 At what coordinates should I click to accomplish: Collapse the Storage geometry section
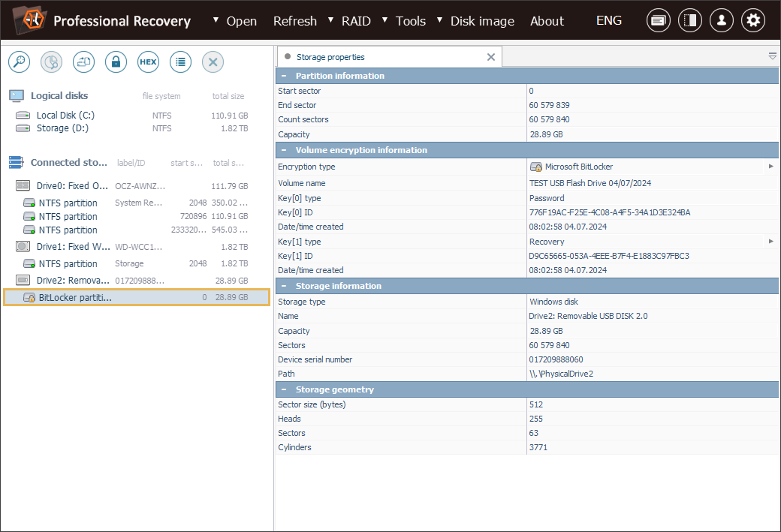(284, 389)
